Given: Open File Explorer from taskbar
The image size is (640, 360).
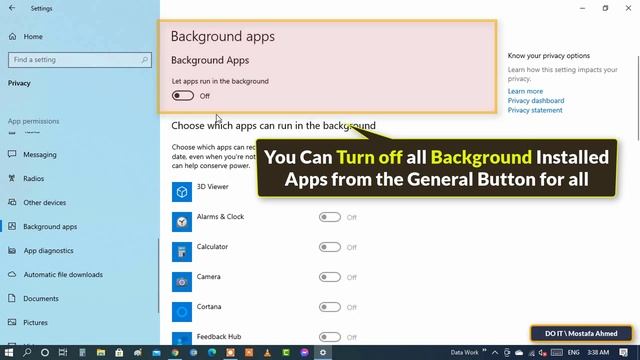Looking at the screenshot, I should 101,352.
